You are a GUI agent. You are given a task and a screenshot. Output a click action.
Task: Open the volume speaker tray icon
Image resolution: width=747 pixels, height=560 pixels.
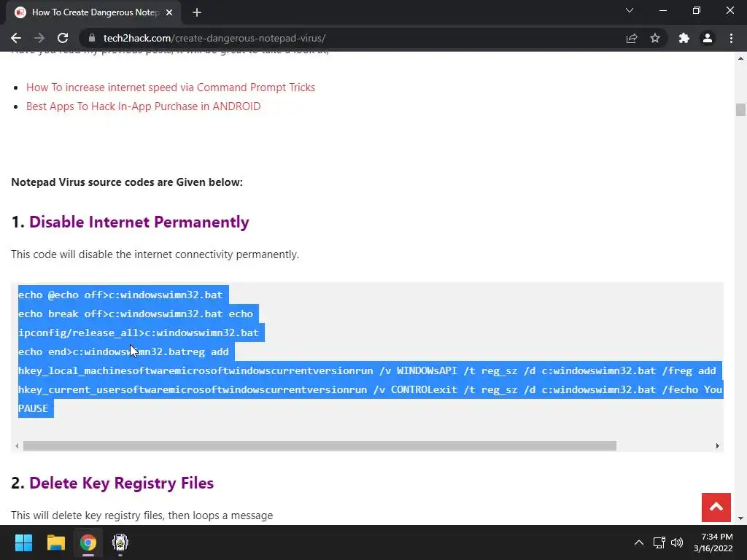click(x=676, y=542)
